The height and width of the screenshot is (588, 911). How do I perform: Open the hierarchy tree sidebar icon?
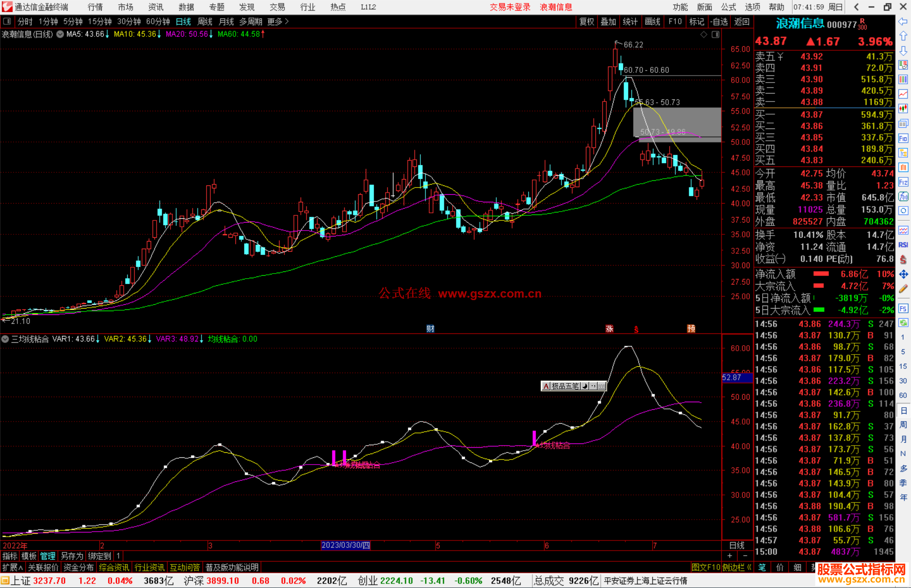[x=903, y=153]
